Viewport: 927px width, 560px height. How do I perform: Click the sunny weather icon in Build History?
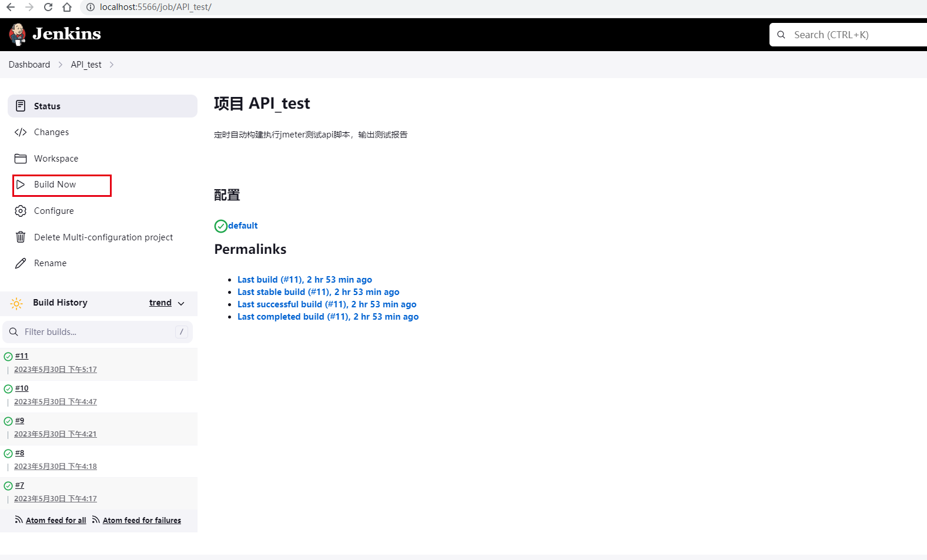(16, 303)
